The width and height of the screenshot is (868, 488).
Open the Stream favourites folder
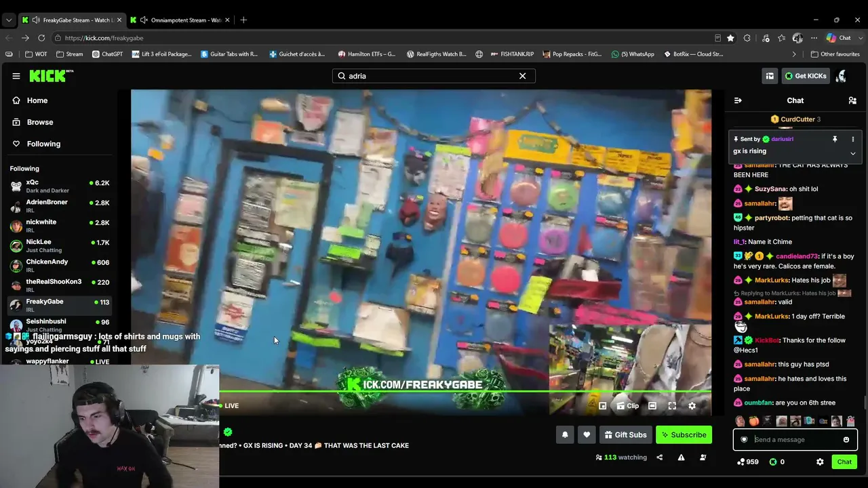click(69, 54)
